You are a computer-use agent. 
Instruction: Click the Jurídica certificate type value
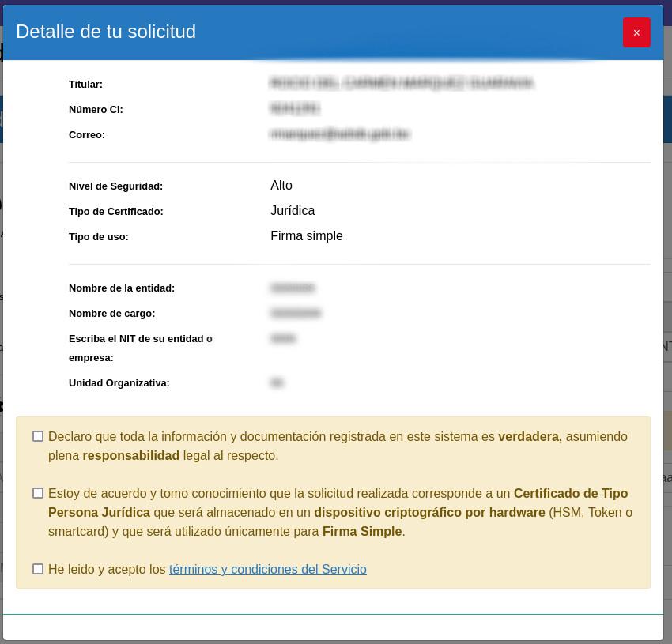(293, 211)
